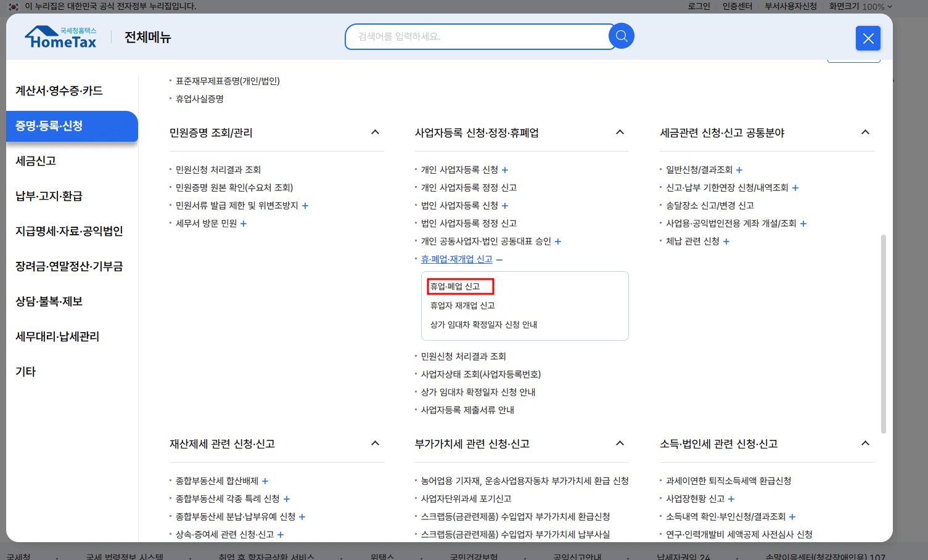This screenshot has width=928, height=560.
Task: Switch to the 기타 sidebar category
Action: (25, 371)
